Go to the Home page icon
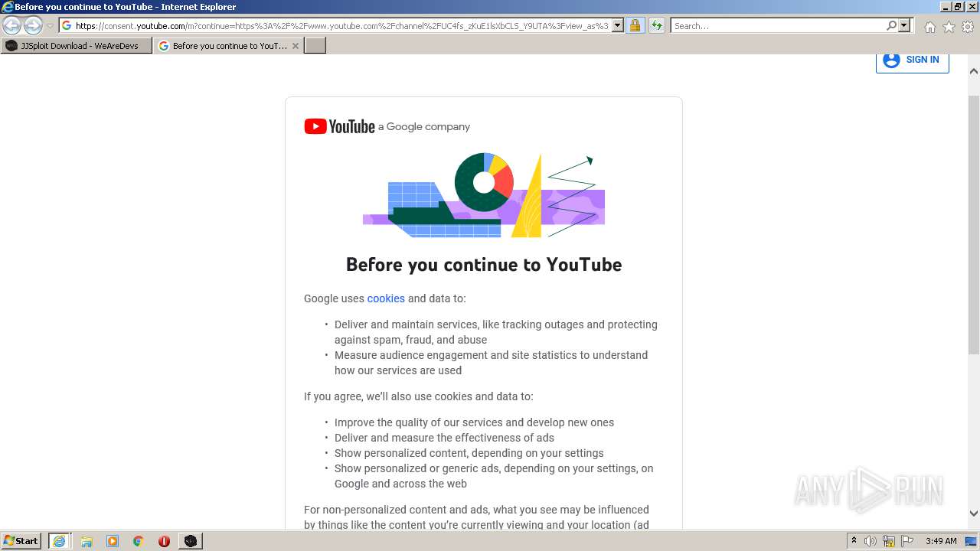This screenshot has height=551, width=980. tap(929, 27)
